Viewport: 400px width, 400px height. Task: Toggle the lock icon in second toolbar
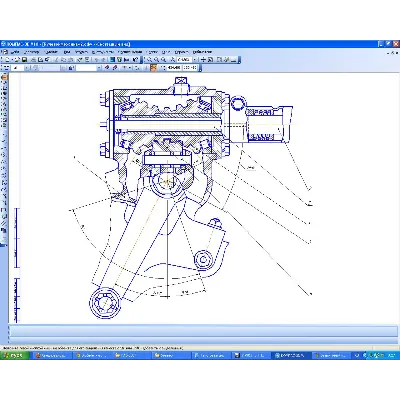coord(71,68)
